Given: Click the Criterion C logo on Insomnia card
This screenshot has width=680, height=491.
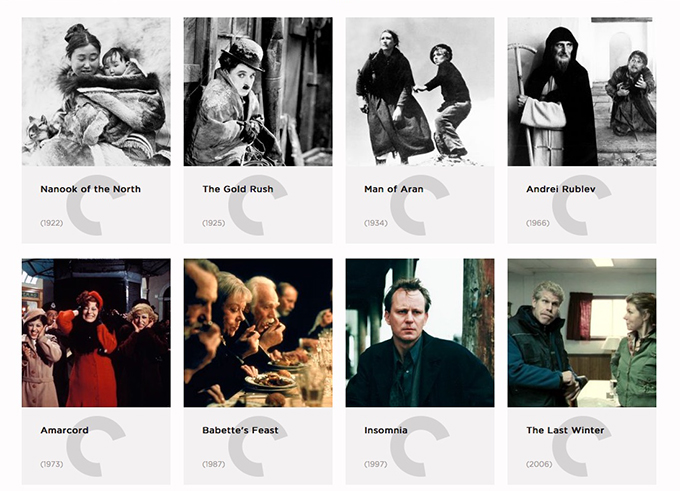Looking at the screenshot, I should 419,446.
